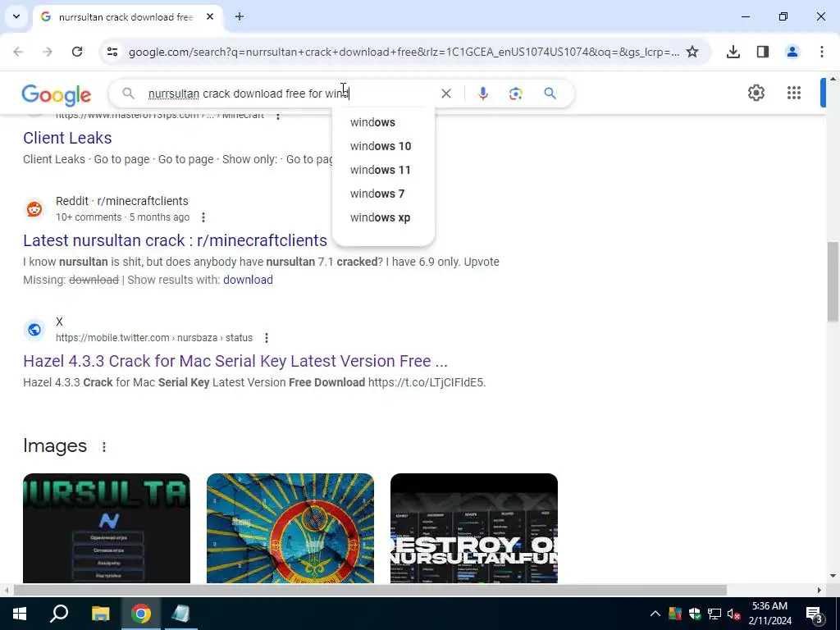Choose the "windows" suggestion
Image resolution: width=840 pixels, height=630 pixels.
(x=373, y=122)
